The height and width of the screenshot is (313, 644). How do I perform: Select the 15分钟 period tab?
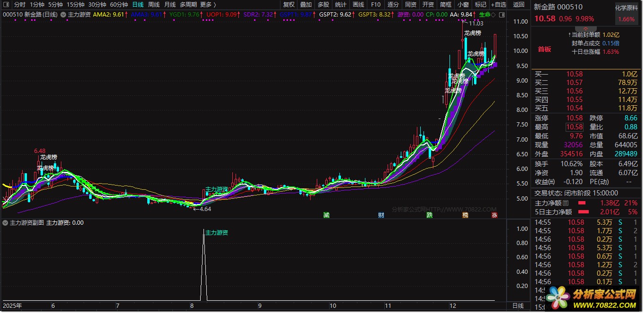pyautogui.click(x=76, y=4)
